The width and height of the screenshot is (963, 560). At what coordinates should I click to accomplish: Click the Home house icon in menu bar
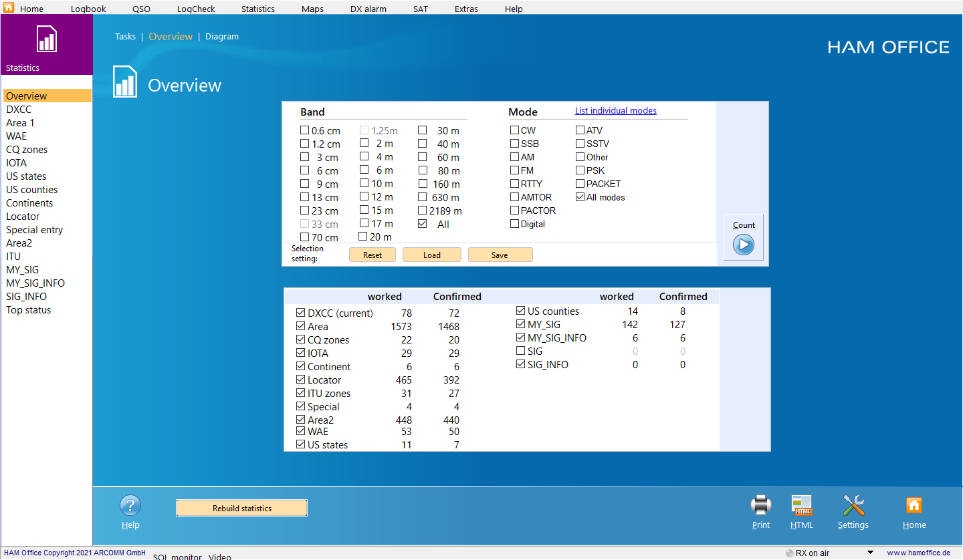(x=9, y=8)
